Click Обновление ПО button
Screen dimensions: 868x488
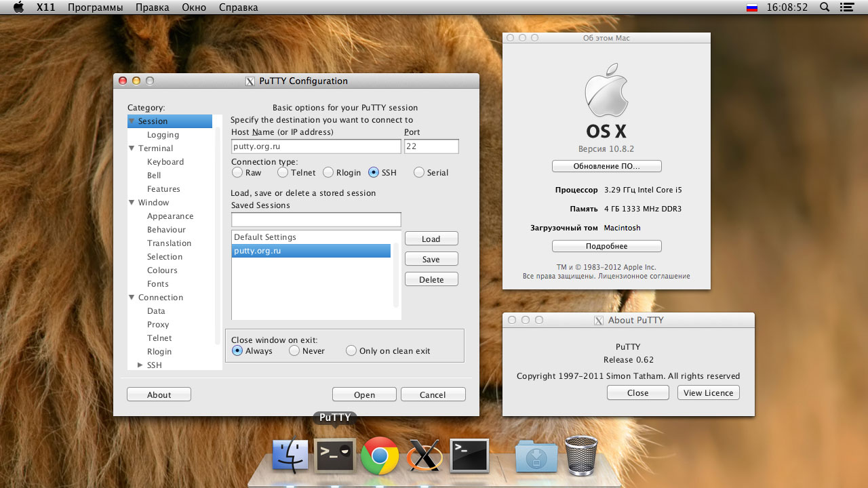(x=606, y=166)
